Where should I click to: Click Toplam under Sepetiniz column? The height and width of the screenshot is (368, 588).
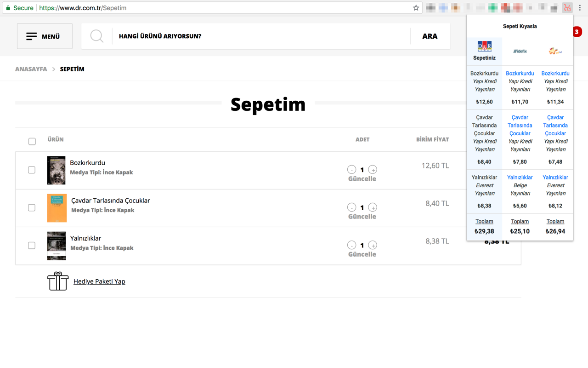point(484,221)
